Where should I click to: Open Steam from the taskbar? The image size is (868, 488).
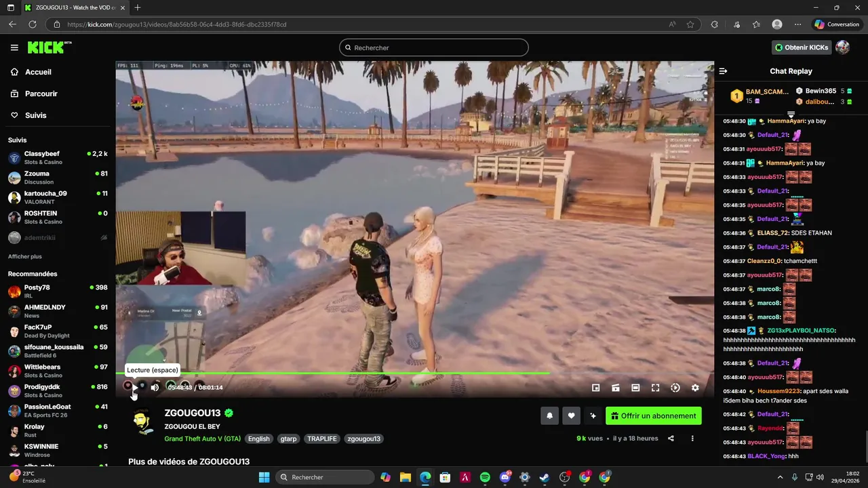pos(545,477)
